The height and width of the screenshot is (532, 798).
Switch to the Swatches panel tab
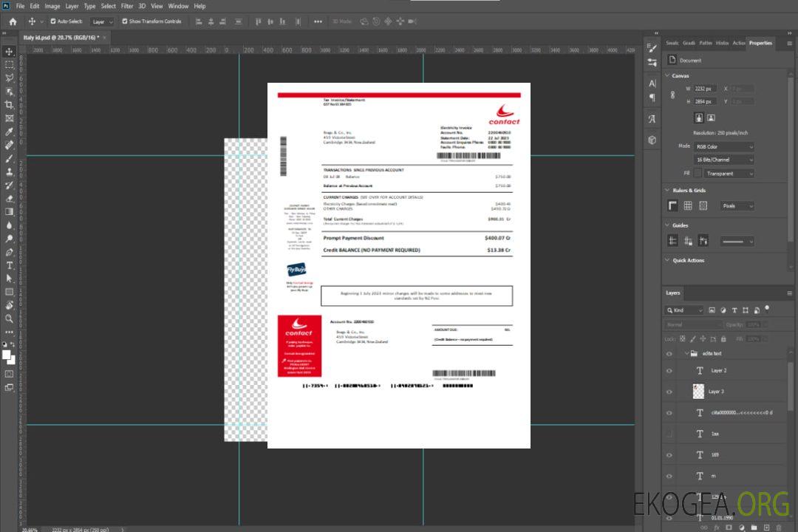[672, 43]
